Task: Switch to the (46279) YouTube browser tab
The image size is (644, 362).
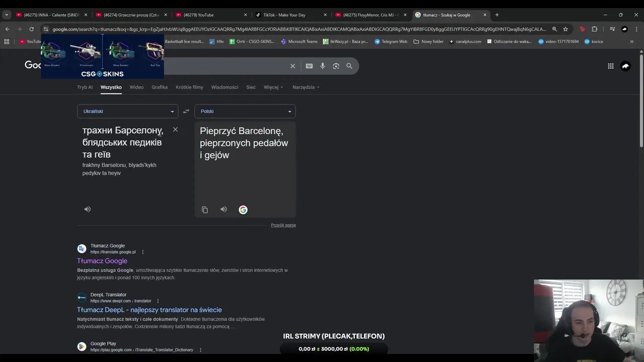Action: coord(211,15)
